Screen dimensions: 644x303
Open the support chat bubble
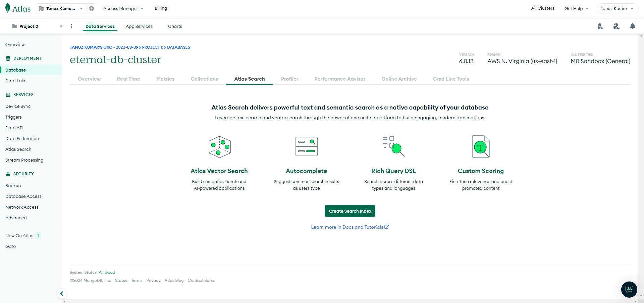[629, 290]
